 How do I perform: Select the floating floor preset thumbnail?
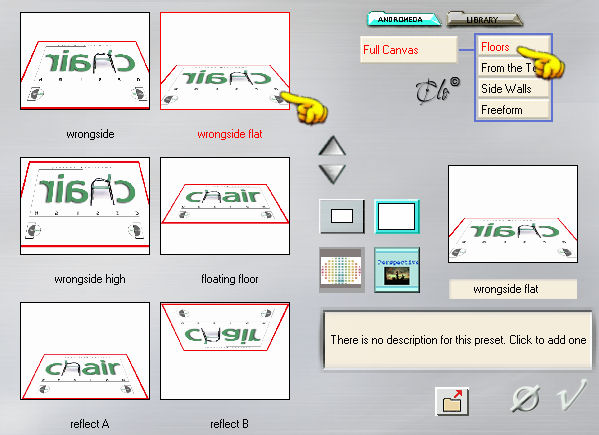[x=225, y=206]
